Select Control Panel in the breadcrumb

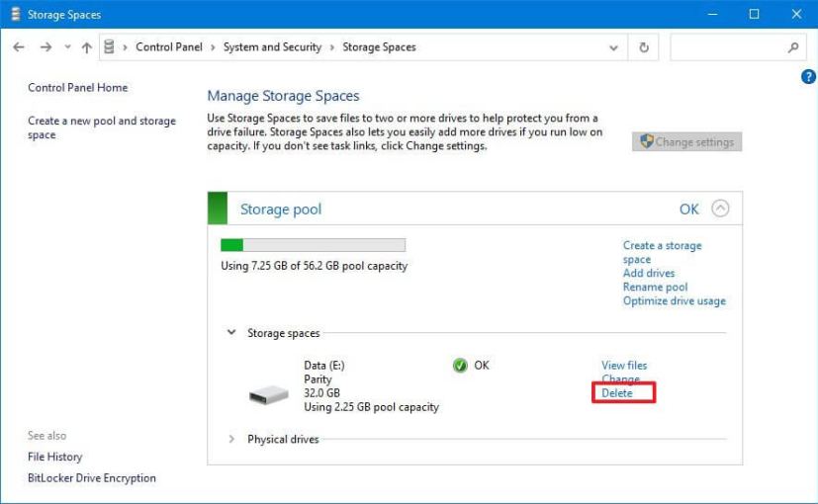pos(169,46)
